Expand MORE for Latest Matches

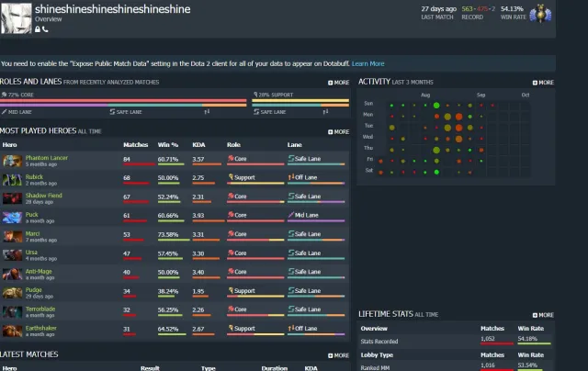coord(339,355)
